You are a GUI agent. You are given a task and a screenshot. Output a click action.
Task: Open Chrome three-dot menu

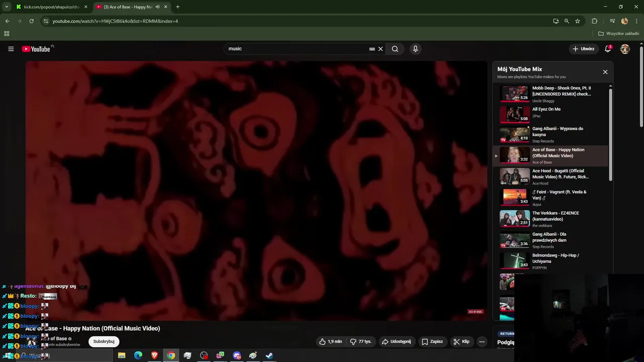coord(636,21)
